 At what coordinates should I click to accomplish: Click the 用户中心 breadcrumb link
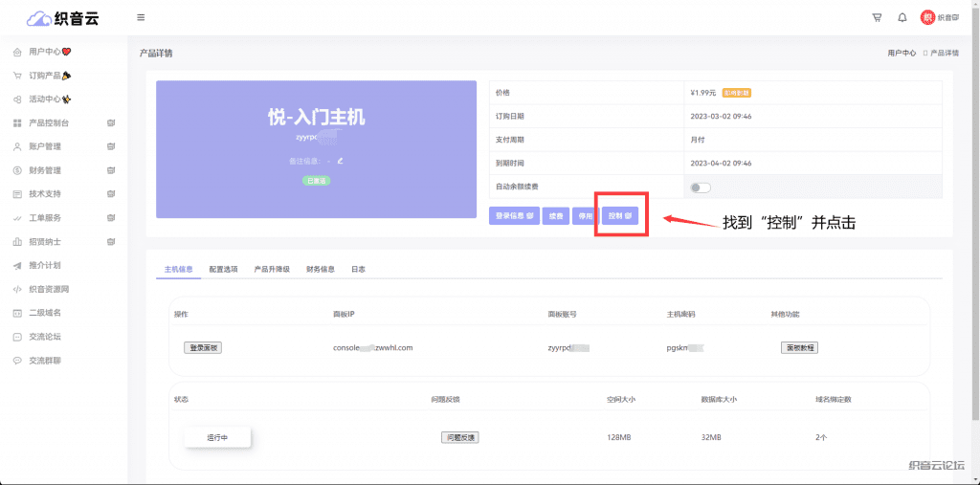(902, 53)
